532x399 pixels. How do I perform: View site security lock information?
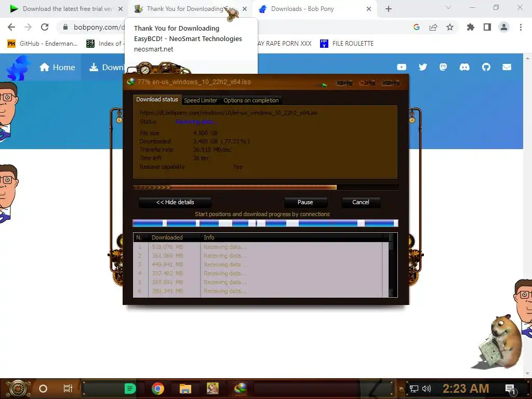point(65,27)
